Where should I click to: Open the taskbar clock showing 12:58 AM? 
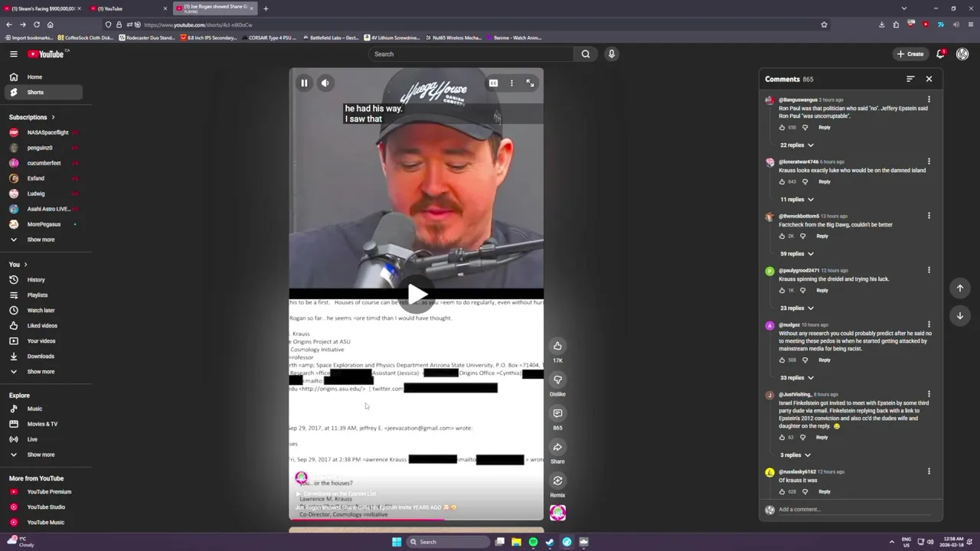point(953,542)
